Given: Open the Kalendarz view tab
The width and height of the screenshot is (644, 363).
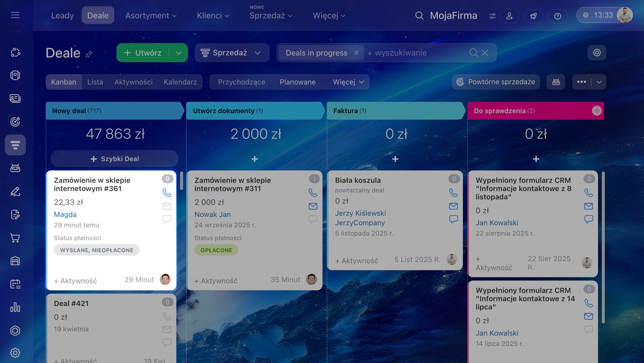Looking at the screenshot, I should pos(180,82).
